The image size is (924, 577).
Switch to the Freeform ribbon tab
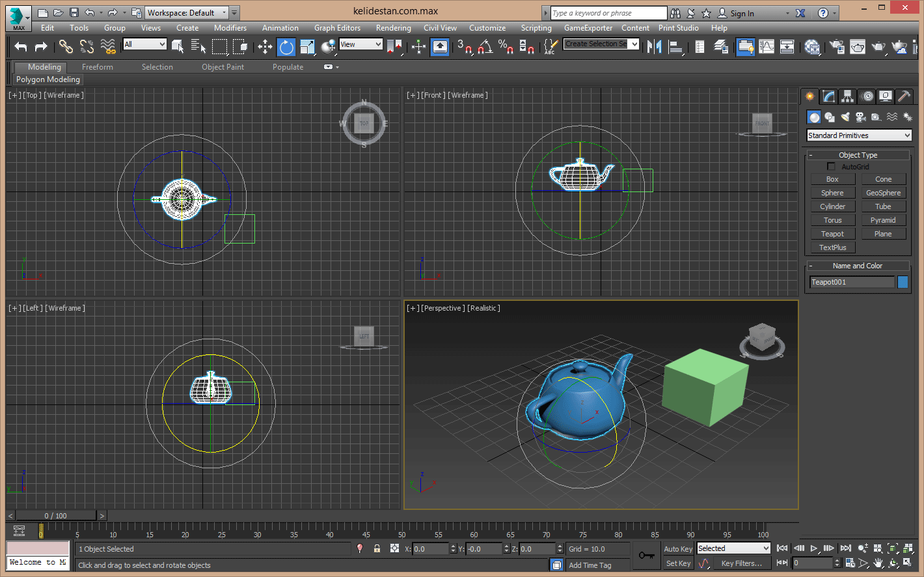[x=98, y=67]
